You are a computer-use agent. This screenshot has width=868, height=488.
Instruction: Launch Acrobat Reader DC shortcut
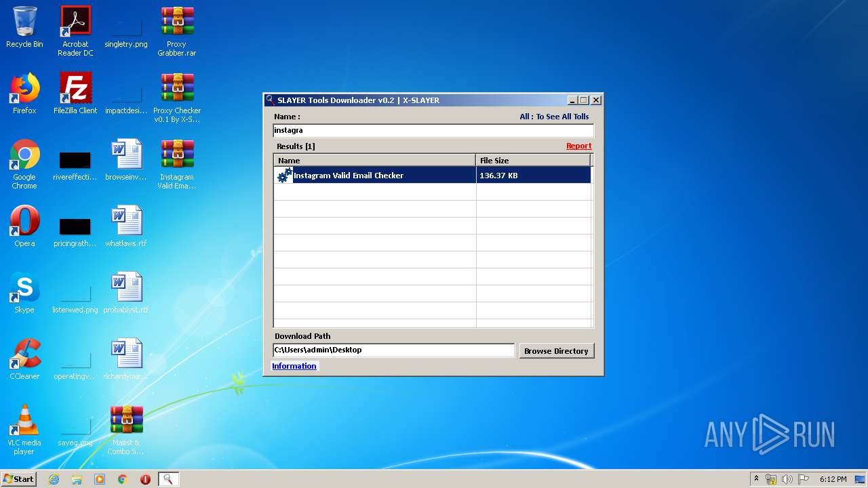coord(75,30)
